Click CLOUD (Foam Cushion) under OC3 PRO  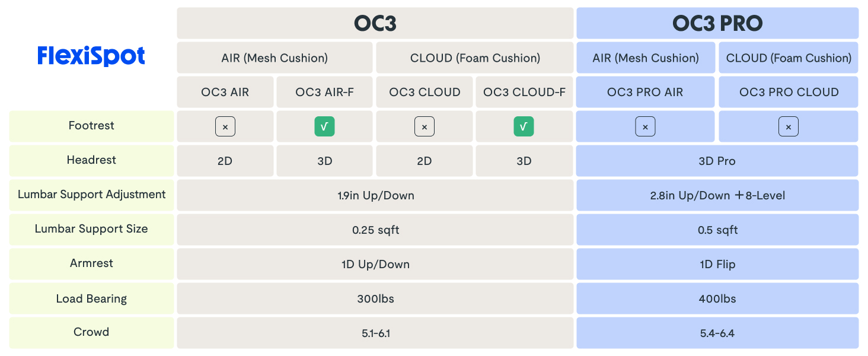(789, 58)
